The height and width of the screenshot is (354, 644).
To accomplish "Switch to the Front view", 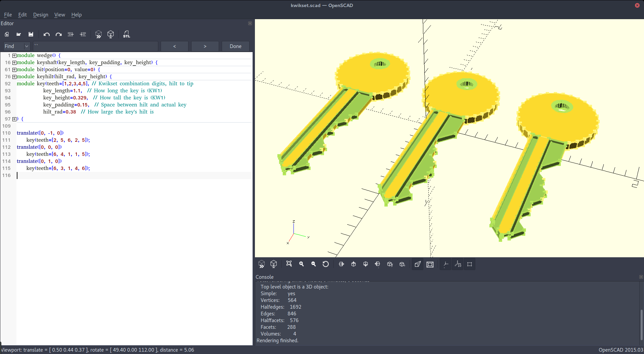I will coord(390,264).
